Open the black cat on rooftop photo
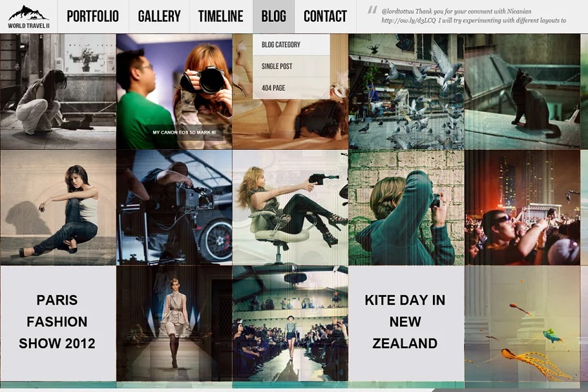 [522, 92]
